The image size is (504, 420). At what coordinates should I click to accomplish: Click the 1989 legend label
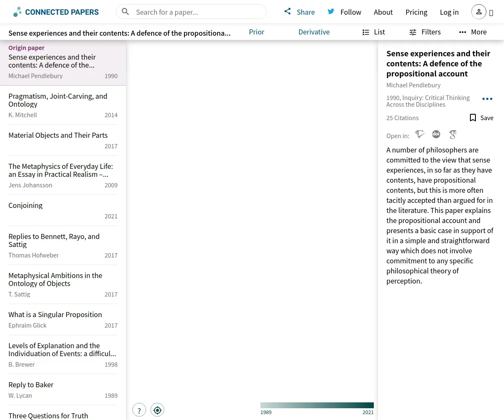[266, 412]
